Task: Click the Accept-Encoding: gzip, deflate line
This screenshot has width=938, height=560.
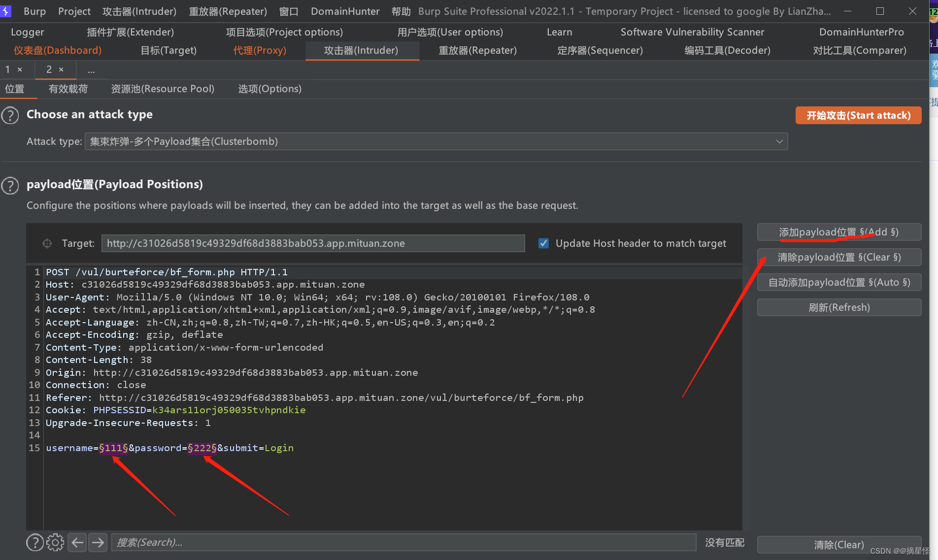Action: pyautogui.click(x=134, y=334)
